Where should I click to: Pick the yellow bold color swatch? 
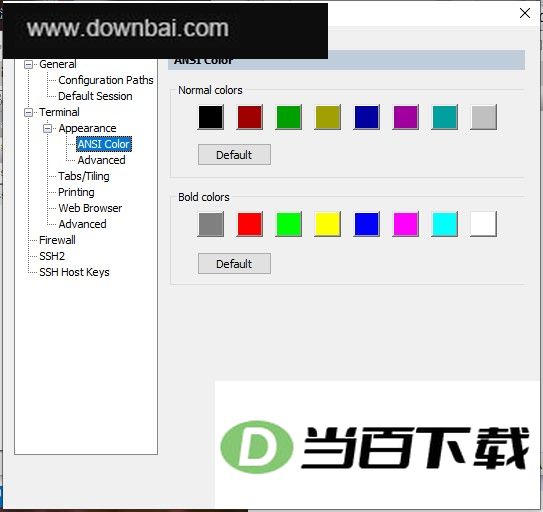pyautogui.click(x=328, y=224)
